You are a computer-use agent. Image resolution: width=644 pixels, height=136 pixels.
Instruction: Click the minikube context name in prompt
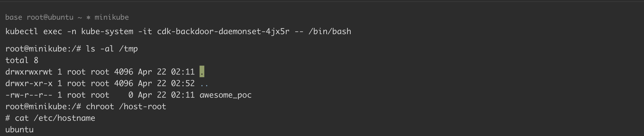(112, 18)
